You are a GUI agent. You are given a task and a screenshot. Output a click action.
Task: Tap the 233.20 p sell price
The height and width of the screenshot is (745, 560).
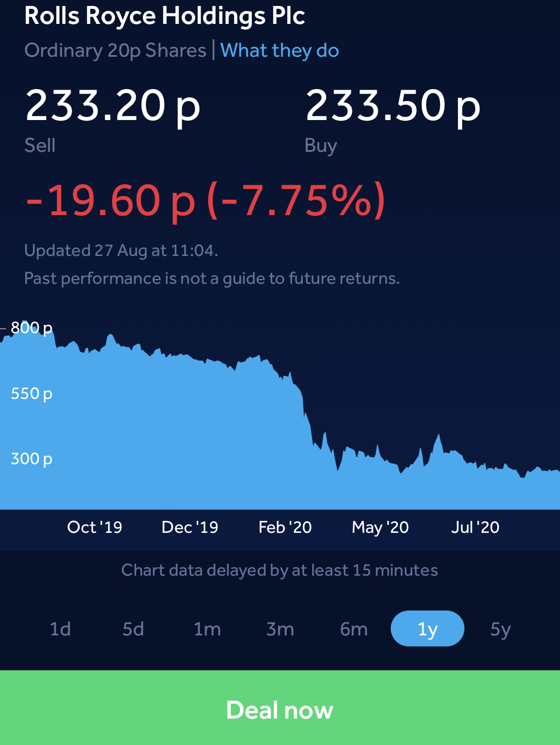click(112, 106)
